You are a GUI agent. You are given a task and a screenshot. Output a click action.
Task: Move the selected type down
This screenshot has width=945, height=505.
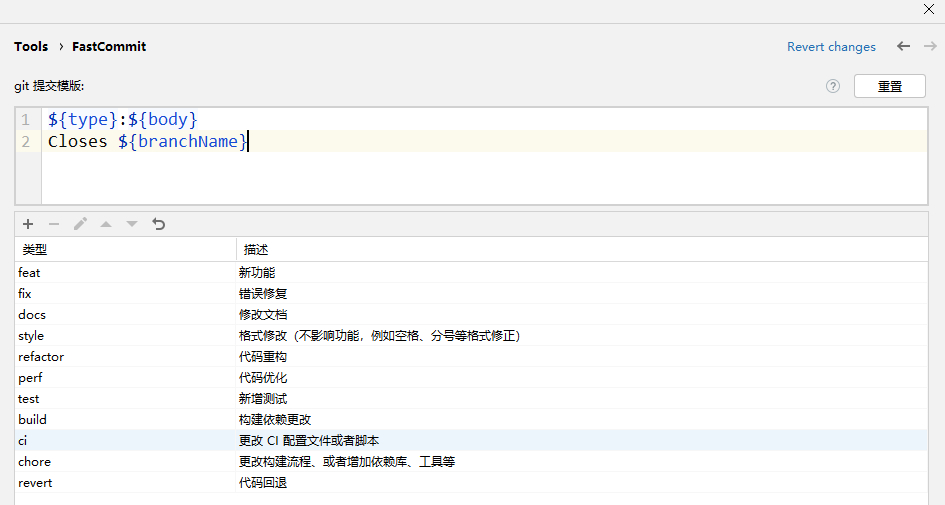pos(132,224)
